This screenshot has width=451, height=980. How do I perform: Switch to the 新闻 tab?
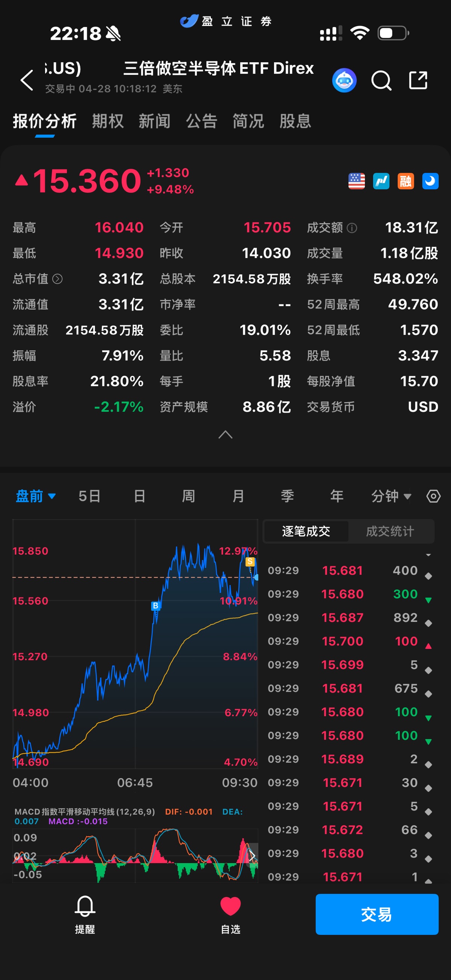pos(154,121)
